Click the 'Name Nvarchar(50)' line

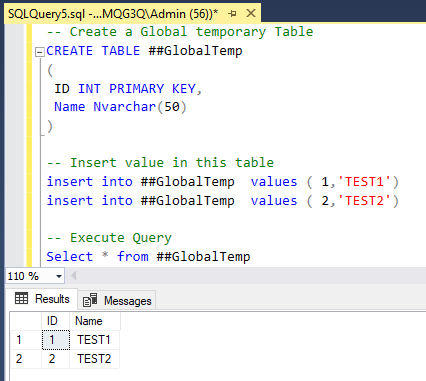pos(120,107)
